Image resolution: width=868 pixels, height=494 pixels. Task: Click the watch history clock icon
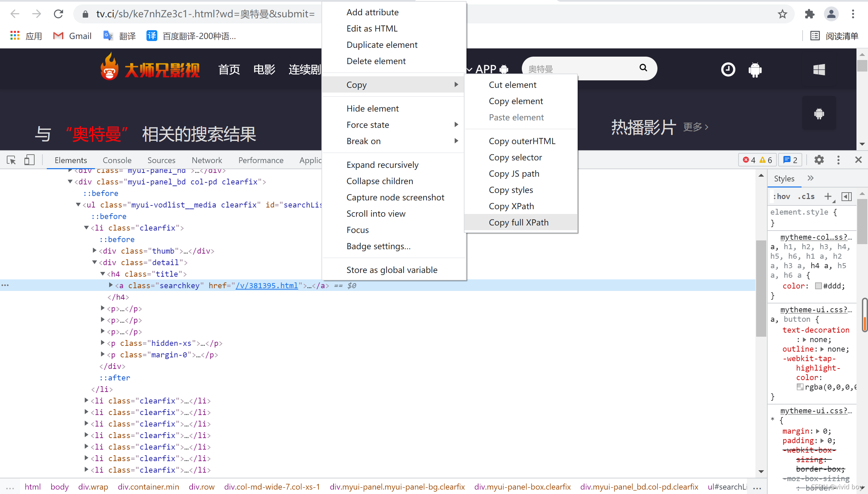[728, 70]
